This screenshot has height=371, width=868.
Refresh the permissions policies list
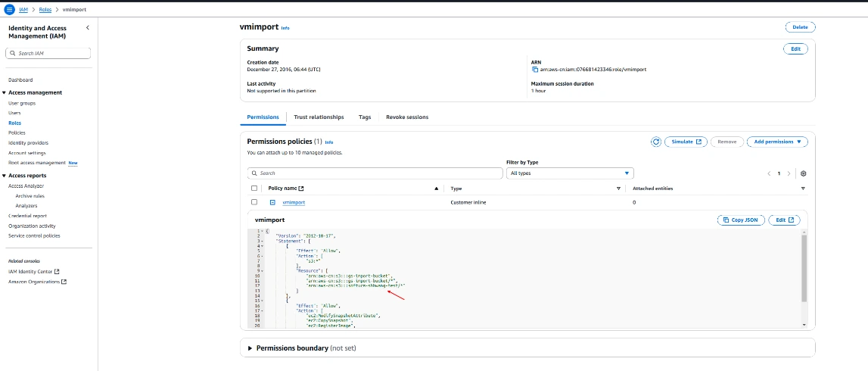coord(656,142)
